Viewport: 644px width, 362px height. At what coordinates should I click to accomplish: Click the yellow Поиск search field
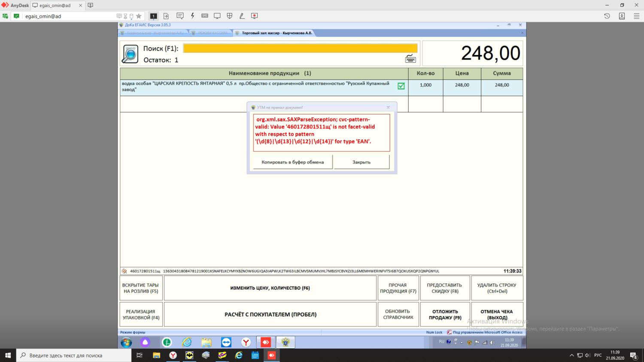coord(300,48)
